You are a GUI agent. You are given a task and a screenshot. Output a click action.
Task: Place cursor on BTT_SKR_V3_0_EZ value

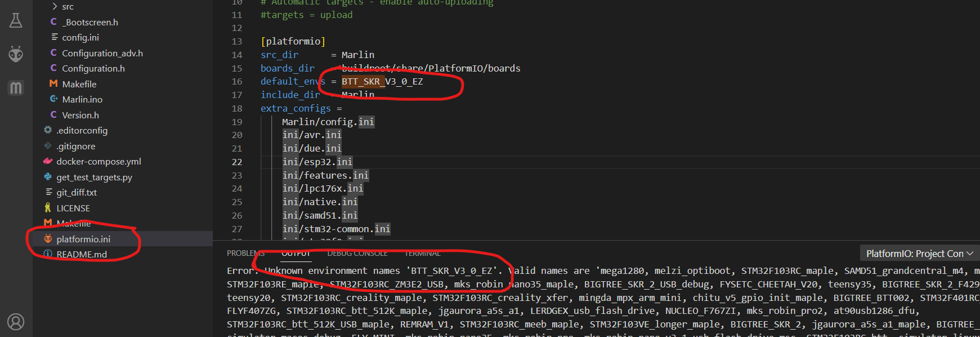coord(382,82)
